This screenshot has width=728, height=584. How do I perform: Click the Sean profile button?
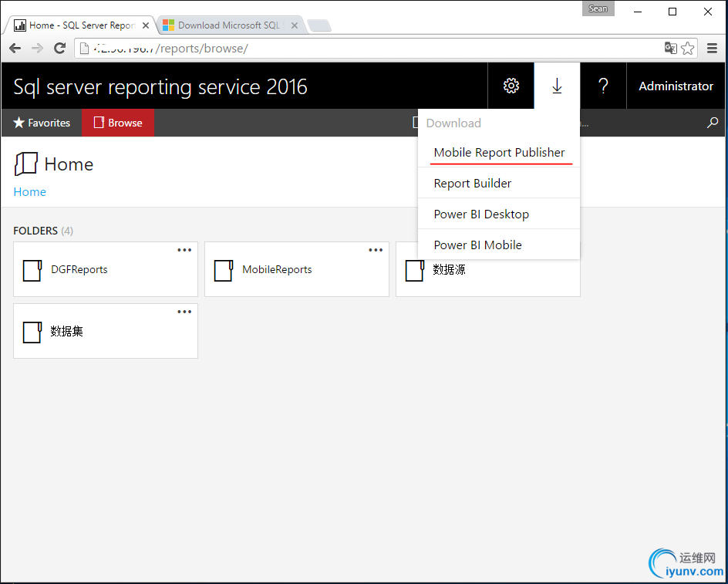click(x=598, y=8)
